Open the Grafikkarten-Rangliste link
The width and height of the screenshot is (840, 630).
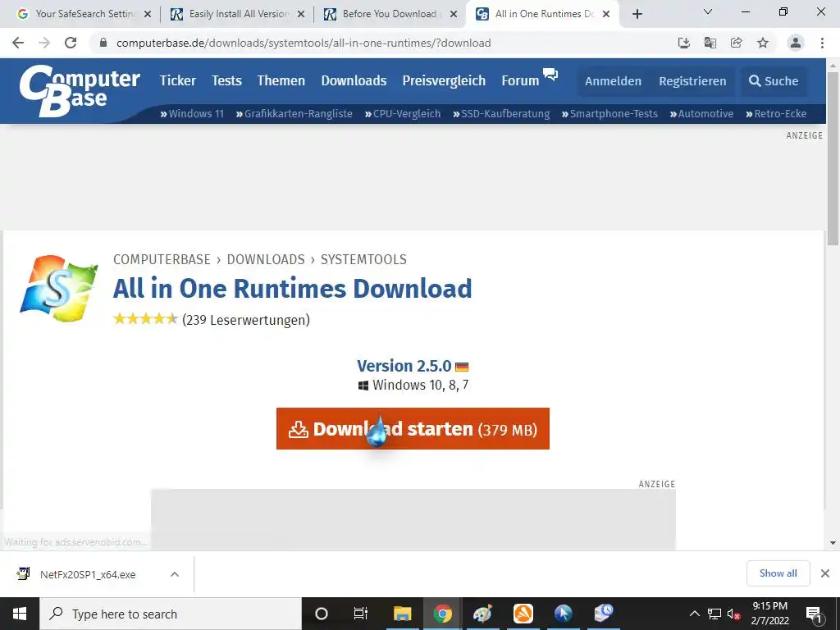coord(294,113)
